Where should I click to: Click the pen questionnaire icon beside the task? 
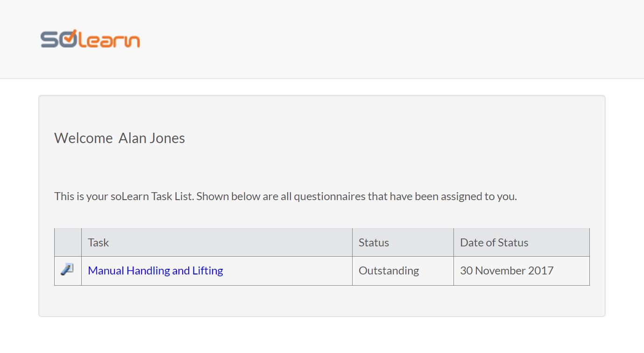click(x=67, y=270)
